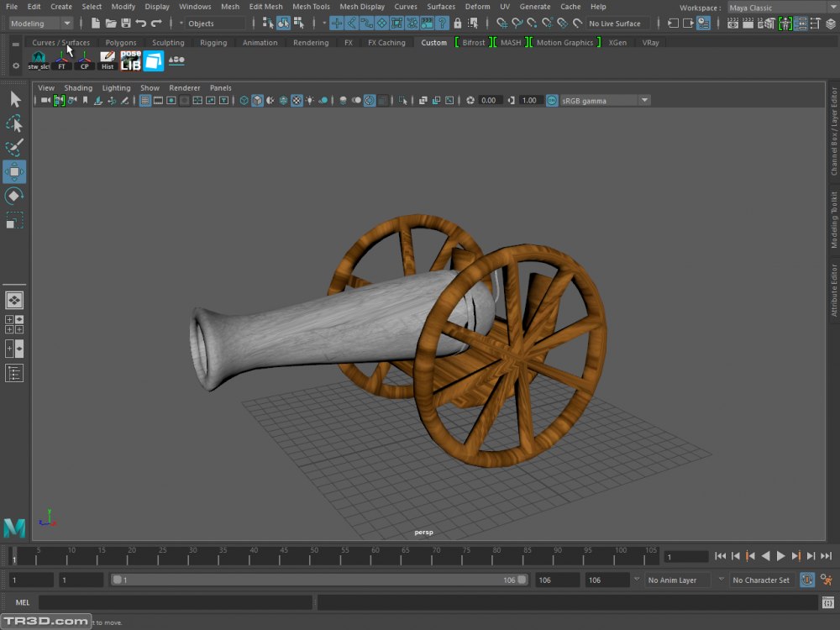This screenshot has width=840, height=630.
Task: Toggle sRGB gamma color management on
Action: (x=552, y=101)
